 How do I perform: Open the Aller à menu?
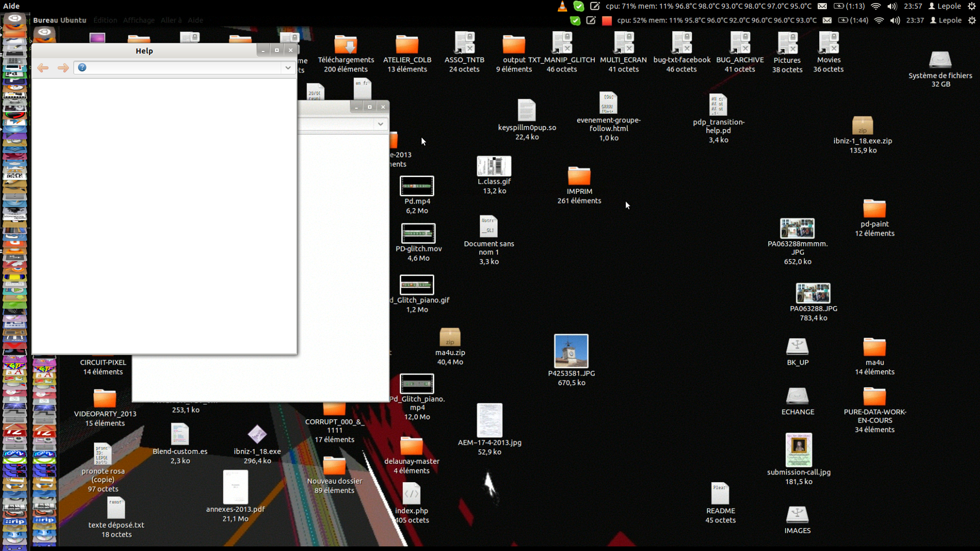point(171,20)
